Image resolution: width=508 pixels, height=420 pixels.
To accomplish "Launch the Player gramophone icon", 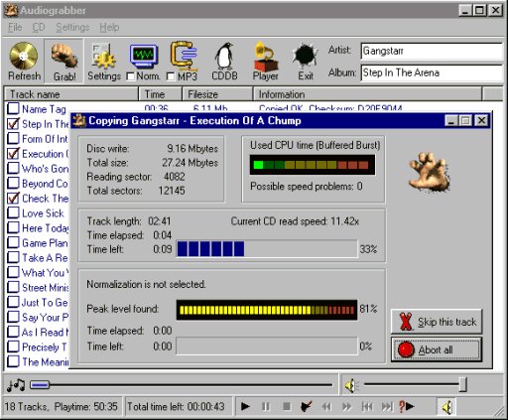I will (265, 57).
